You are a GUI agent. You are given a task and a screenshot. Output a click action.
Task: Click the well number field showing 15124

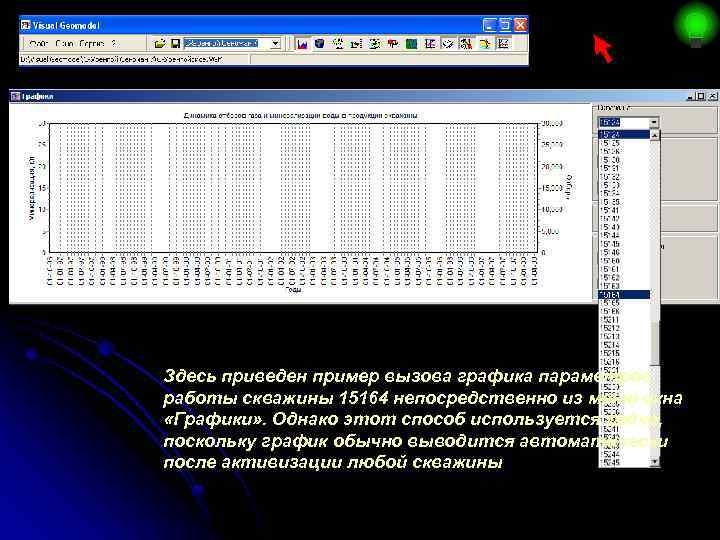click(624, 123)
